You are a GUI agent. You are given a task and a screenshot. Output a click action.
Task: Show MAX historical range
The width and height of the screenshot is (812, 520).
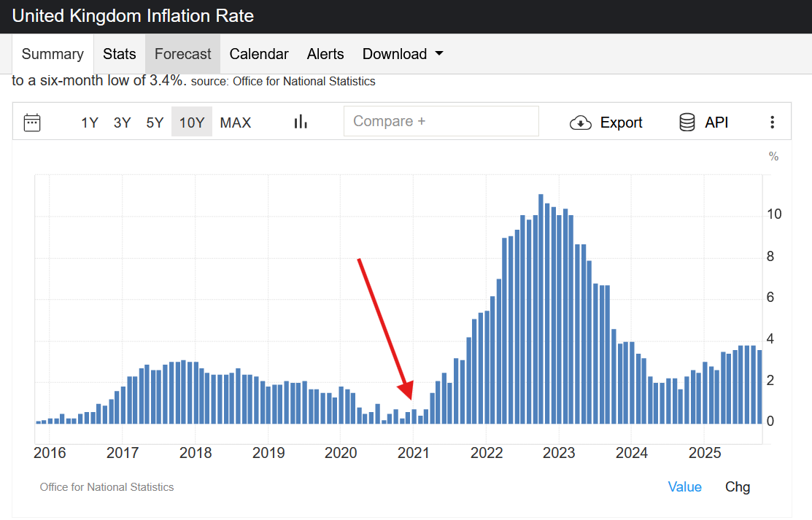(236, 123)
